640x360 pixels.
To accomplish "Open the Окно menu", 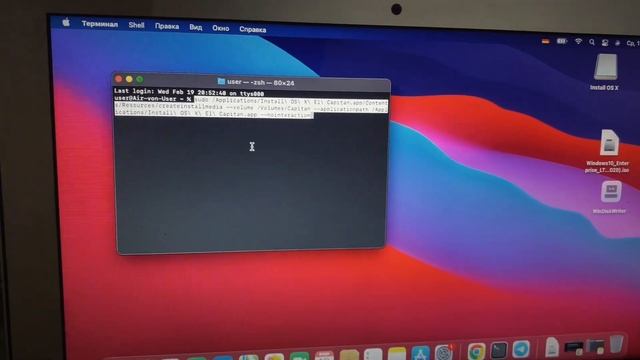I will tap(220, 28).
